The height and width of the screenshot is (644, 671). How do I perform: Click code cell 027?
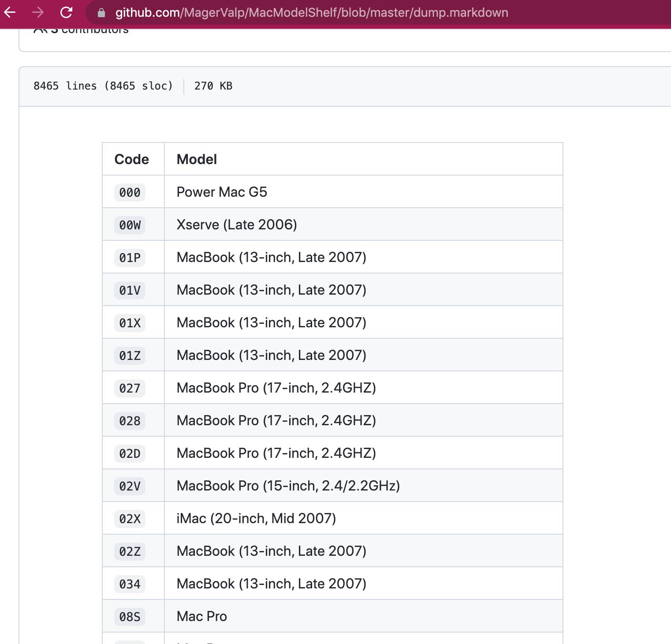click(x=130, y=388)
